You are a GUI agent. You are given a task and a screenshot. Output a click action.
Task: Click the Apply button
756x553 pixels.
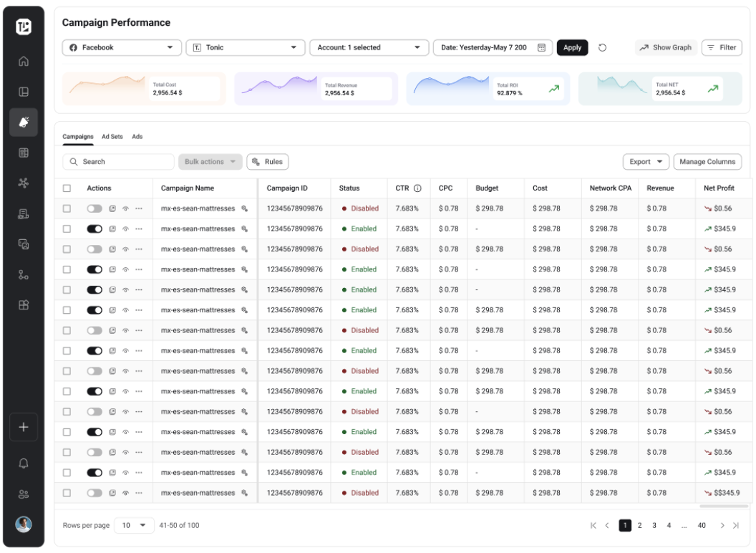[572, 48]
